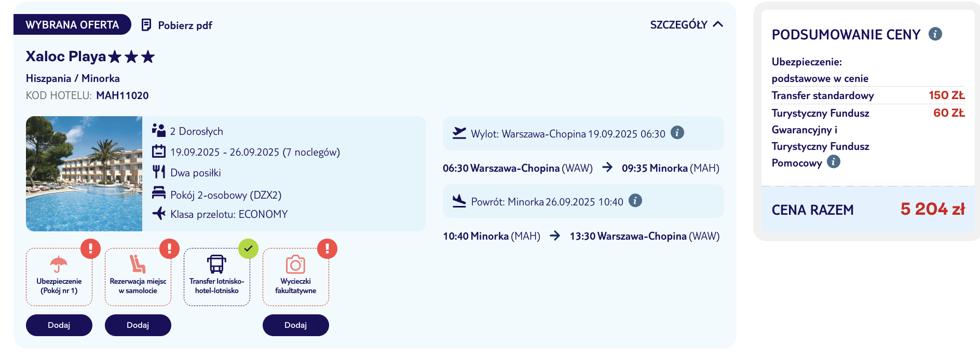This screenshot has height=360, width=980.
Task: Click the chevron next to Szczegóły
Action: pos(718,24)
